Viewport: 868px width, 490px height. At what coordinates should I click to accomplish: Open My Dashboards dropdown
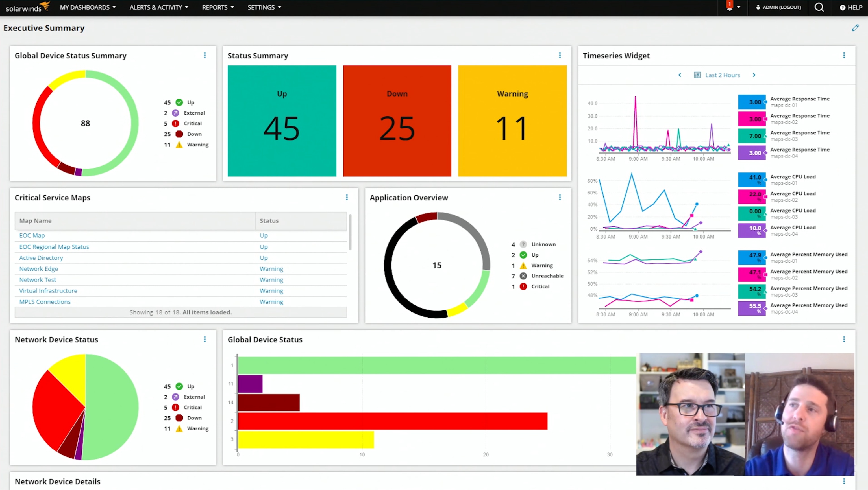tap(88, 7)
